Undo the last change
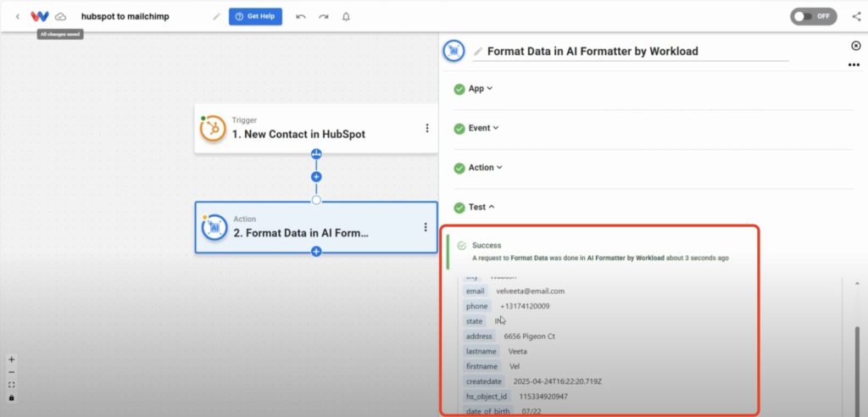868x417 pixels. pos(301,17)
